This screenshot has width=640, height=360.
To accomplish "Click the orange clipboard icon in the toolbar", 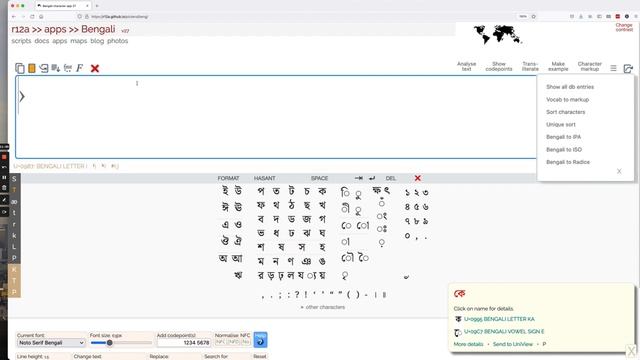I will tap(32, 68).
